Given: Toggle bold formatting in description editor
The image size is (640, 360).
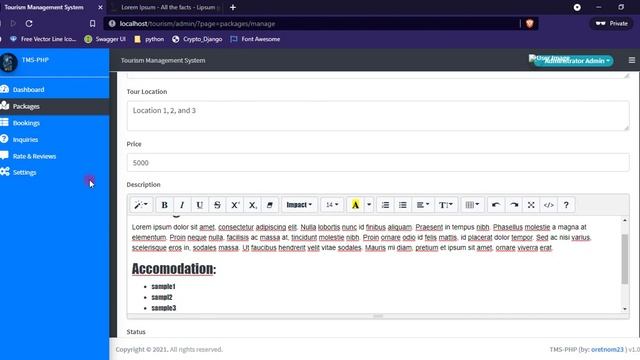Looking at the screenshot, I should (x=164, y=205).
